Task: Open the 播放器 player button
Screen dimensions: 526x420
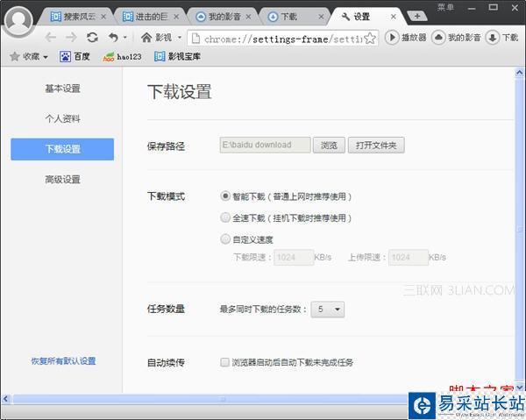Action: pos(406,38)
